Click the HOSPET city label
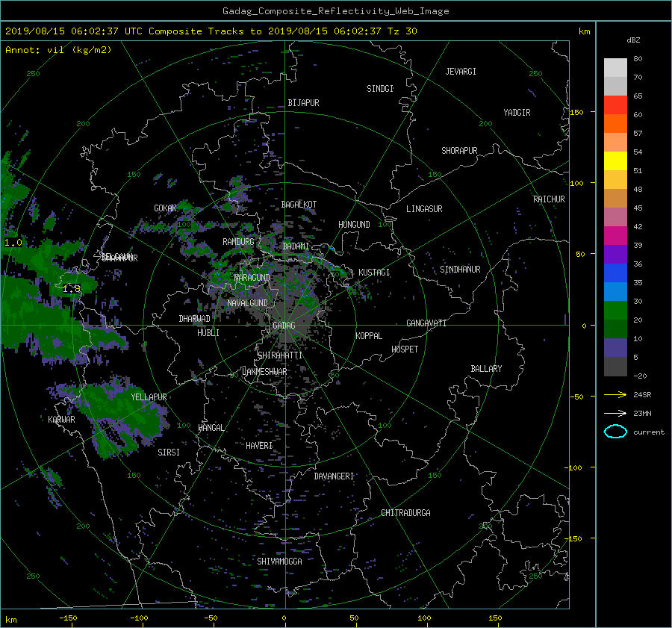 pyautogui.click(x=405, y=349)
